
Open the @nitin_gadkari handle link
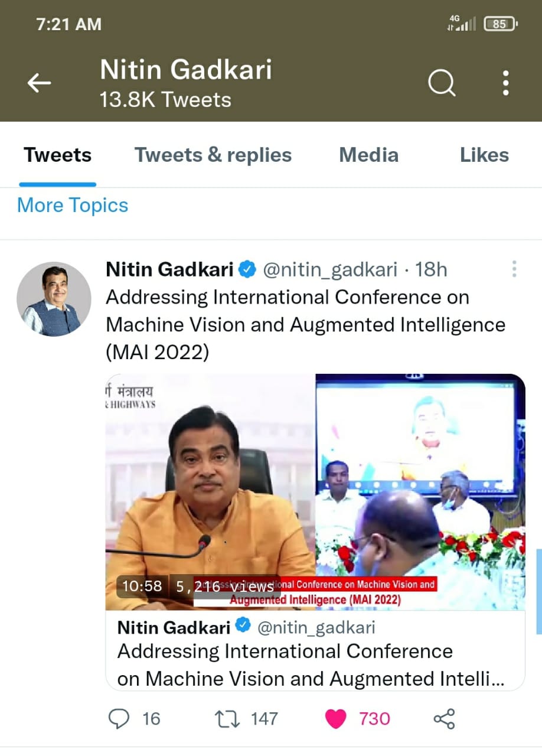[x=329, y=270]
